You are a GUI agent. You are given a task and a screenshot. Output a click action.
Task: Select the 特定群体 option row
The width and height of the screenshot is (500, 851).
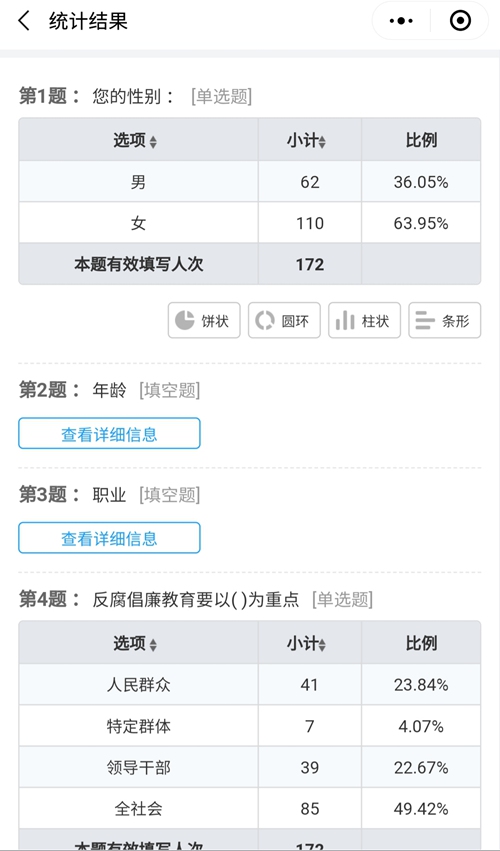tap(250, 726)
